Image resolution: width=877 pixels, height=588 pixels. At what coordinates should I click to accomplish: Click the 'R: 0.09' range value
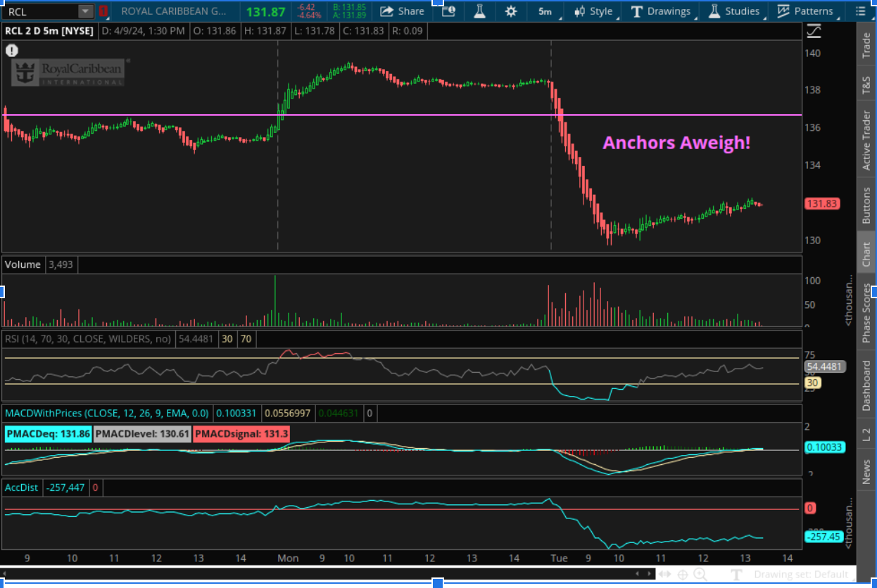[x=408, y=31]
